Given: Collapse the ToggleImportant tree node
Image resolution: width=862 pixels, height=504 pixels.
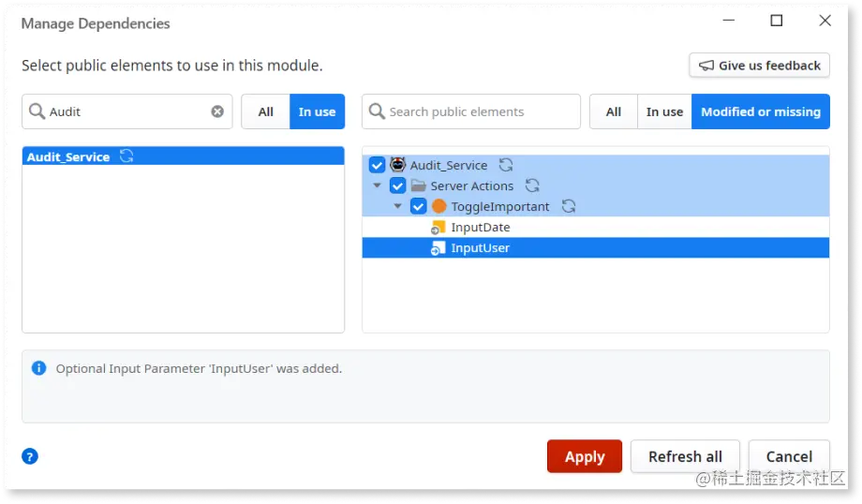Looking at the screenshot, I should pyautogui.click(x=397, y=207).
